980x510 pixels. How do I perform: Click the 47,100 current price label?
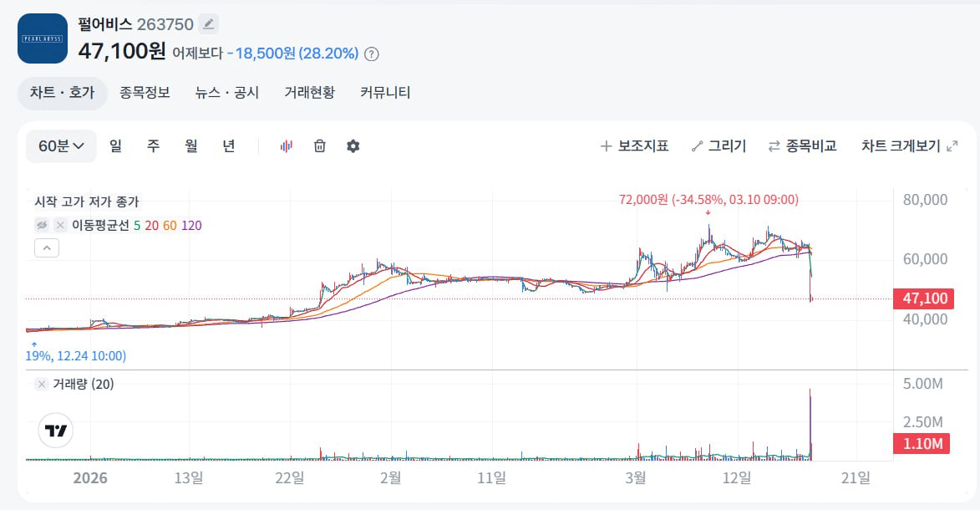point(924,298)
